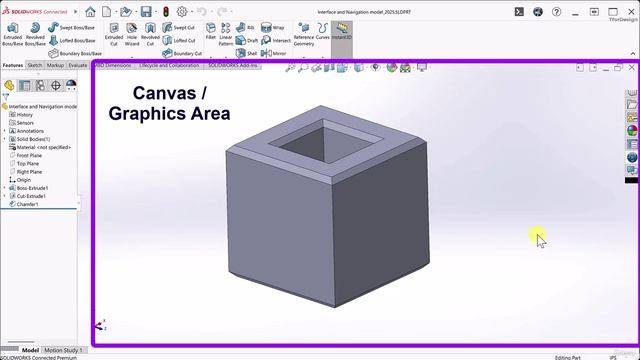Viewport: 640px width, 360px height.
Task: Expand the Solid Bodies(1) tree node
Action: coord(4,139)
